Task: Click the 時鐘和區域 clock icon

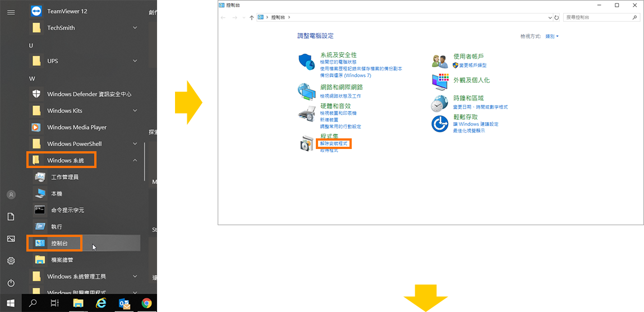Action: point(439,103)
